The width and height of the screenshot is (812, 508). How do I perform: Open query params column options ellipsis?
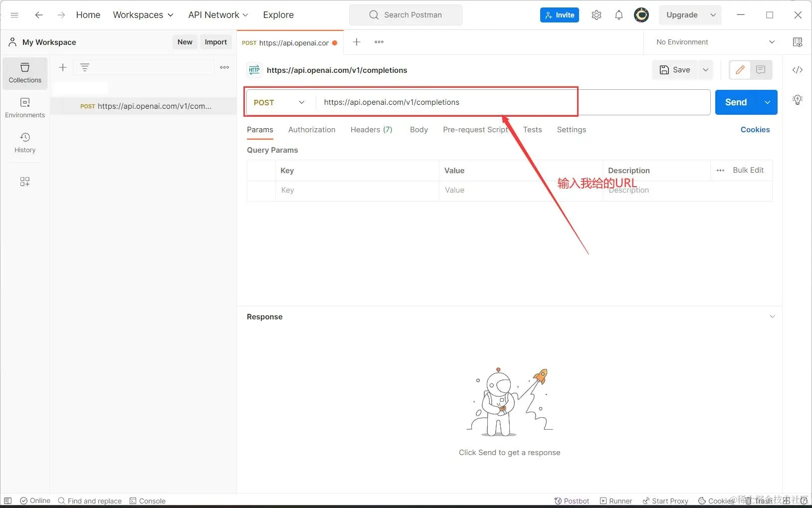[720, 170]
